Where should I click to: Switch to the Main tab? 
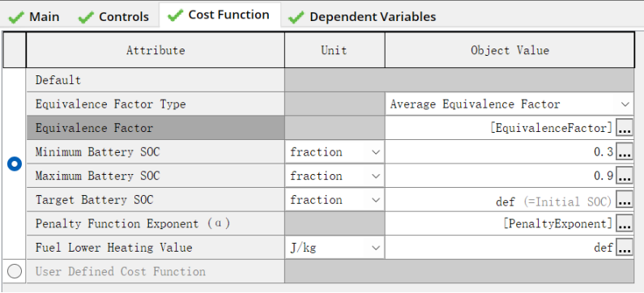[x=35, y=17]
